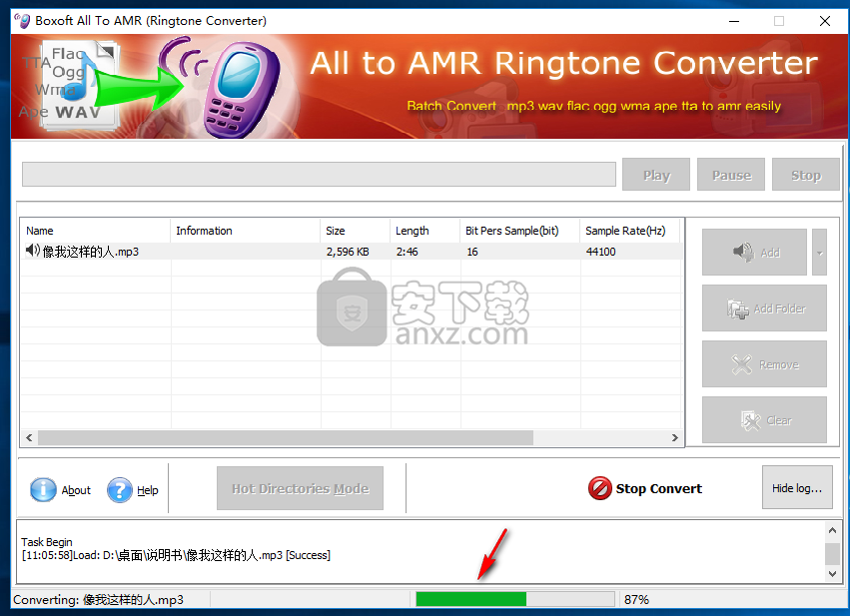This screenshot has width=850, height=616.
Task: Select the 像我这样的人.mp3 file row
Action: click(x=351, y=252)
